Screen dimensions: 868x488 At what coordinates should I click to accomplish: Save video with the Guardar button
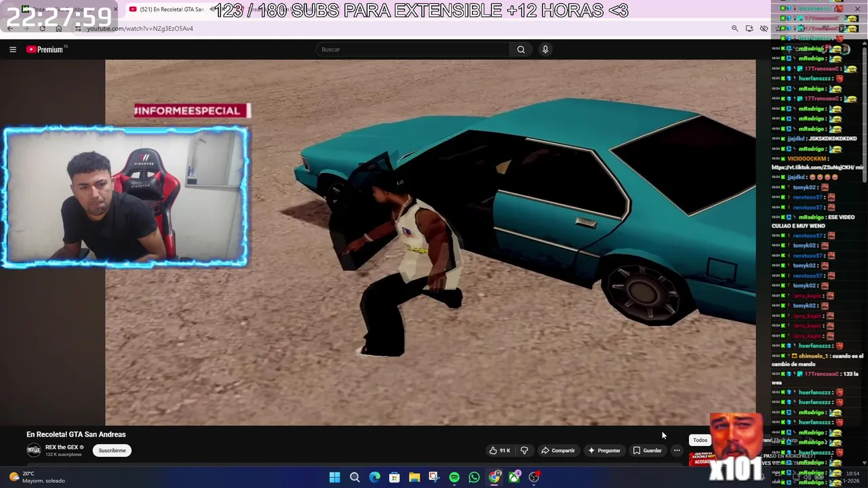coord(647,451)
